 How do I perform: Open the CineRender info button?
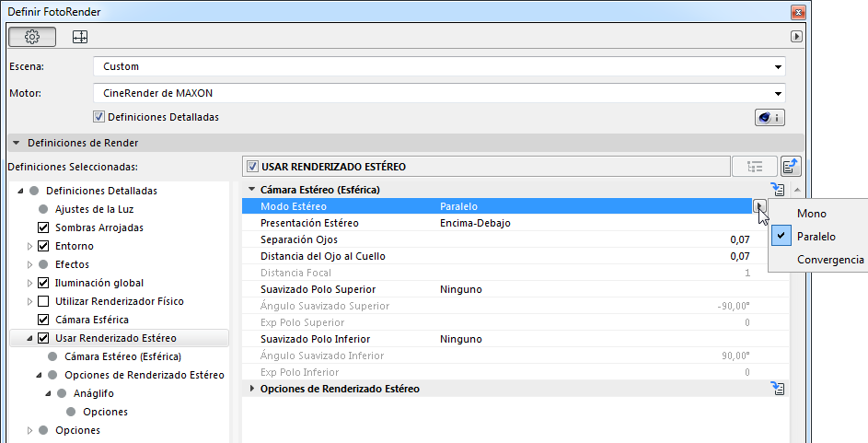click(x=770, y=117)
